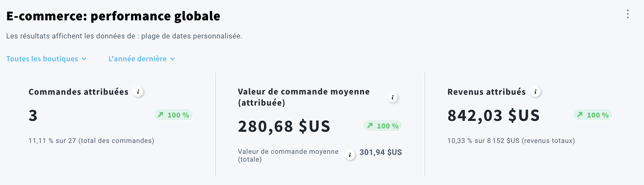Screen dimensions: 644x185
Task: Click the upward arrow badge beside 842,03 $US
Action: [x=592, y=115]
